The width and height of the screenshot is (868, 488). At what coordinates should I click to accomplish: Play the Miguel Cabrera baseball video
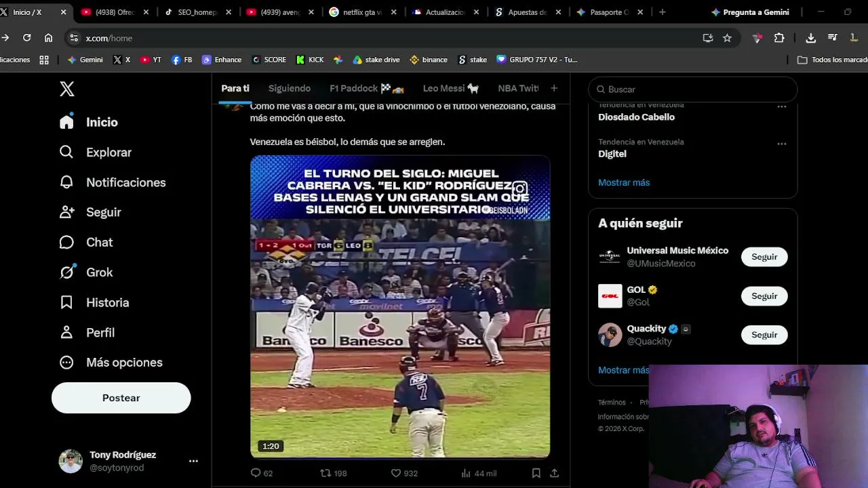400,306
